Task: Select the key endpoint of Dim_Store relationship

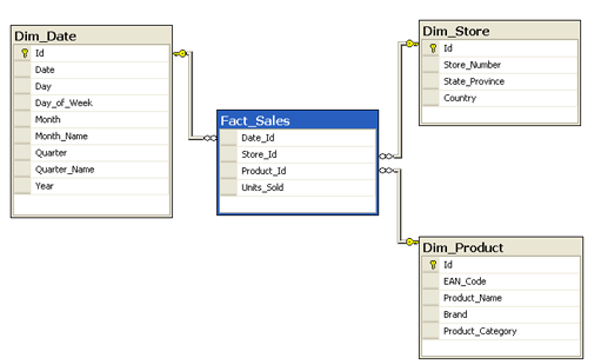Action: pyautogui.click(x=412, y=44)
